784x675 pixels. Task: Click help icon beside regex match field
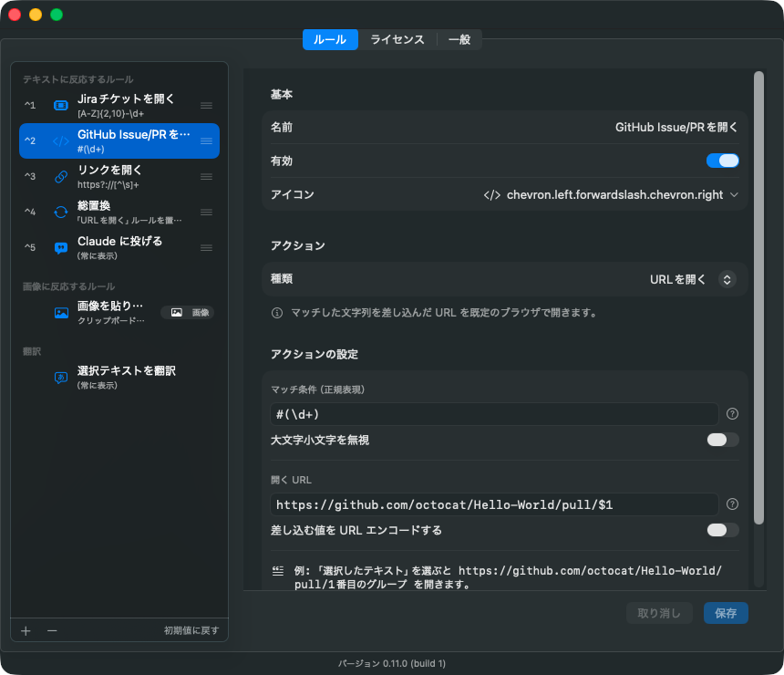tap(732, 414)
